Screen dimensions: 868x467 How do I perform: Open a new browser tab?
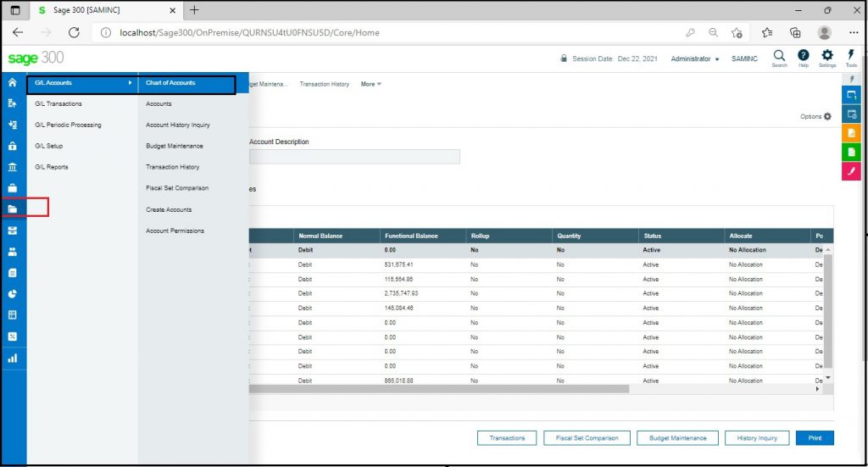[194, 10]
